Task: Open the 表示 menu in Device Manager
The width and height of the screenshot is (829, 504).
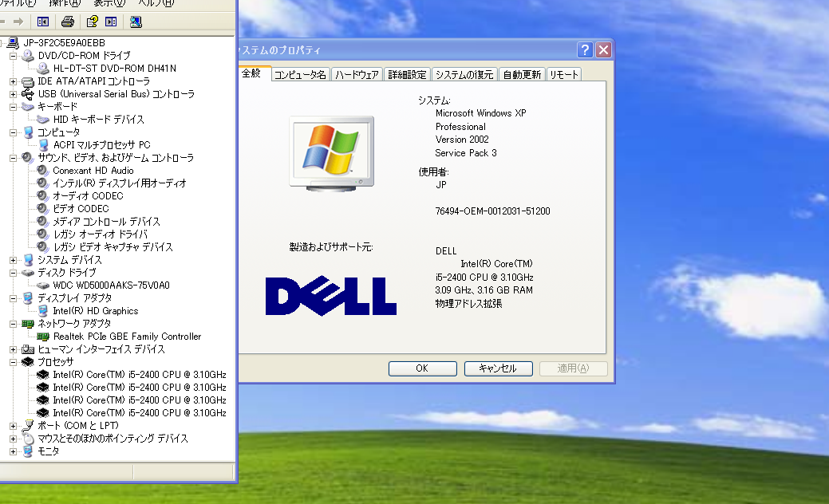Action: [x=109, y=2]
